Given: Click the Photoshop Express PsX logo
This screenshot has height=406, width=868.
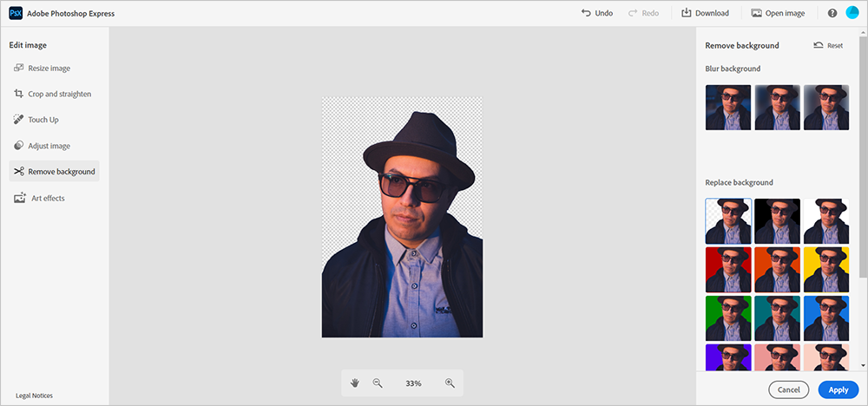Looking at the screenshot, I should tap(16, 14).
